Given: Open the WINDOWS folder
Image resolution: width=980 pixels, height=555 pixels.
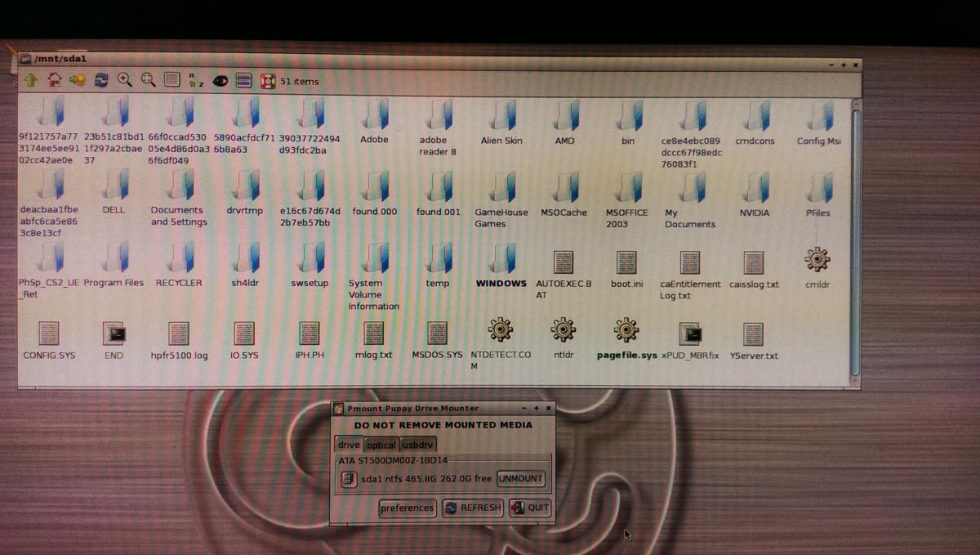Looking at the screenshot, I should coord(501,266).
